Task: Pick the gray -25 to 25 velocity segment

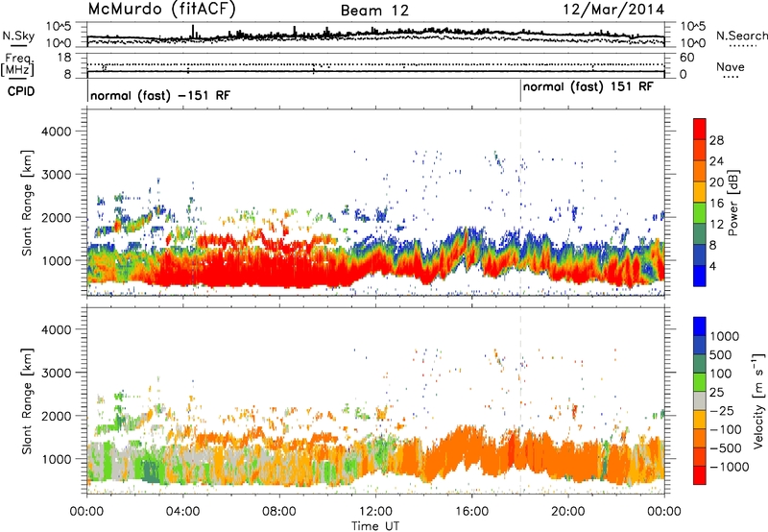Action: [700, 401]
